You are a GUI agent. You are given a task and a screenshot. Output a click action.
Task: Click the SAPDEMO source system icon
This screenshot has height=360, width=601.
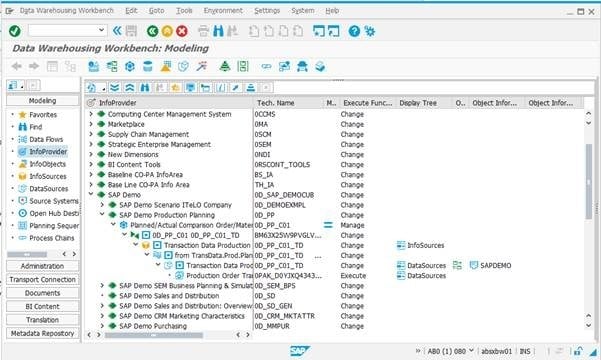tap(474, 265)
